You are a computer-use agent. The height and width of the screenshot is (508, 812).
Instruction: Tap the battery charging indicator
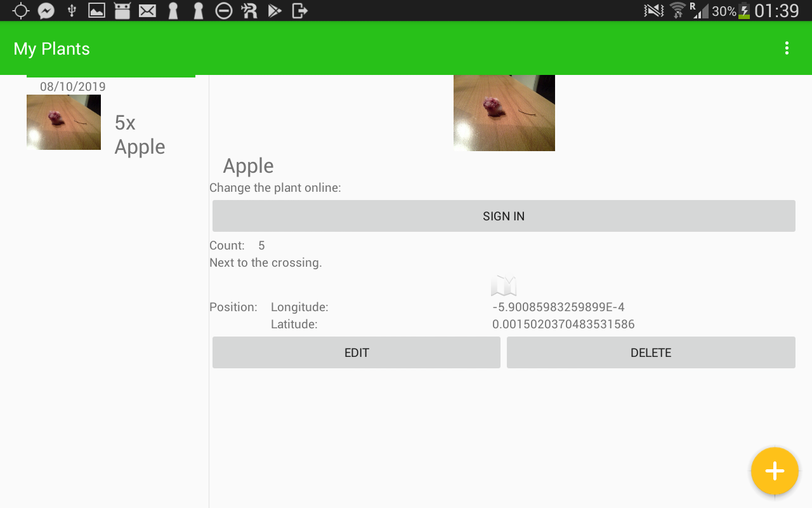tap(744, 11)
